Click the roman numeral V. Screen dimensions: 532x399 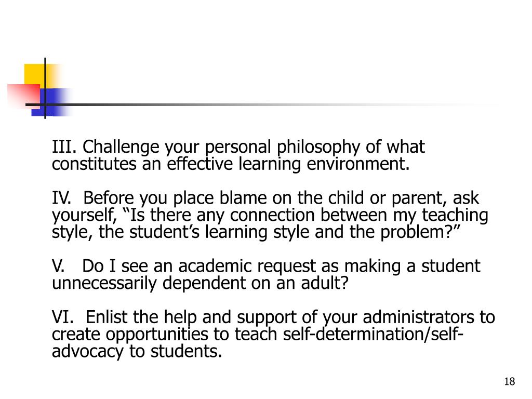pyautogui.click(x=58, y=266)
